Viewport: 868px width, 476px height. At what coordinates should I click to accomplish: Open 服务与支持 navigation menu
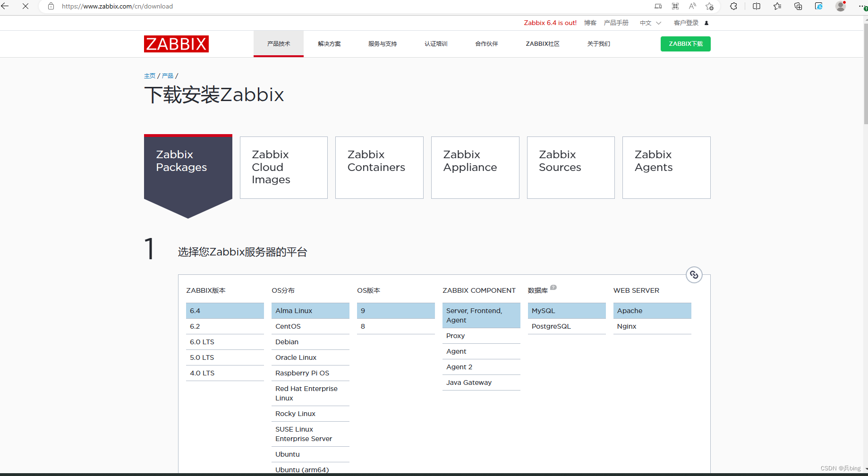(383, 43)
